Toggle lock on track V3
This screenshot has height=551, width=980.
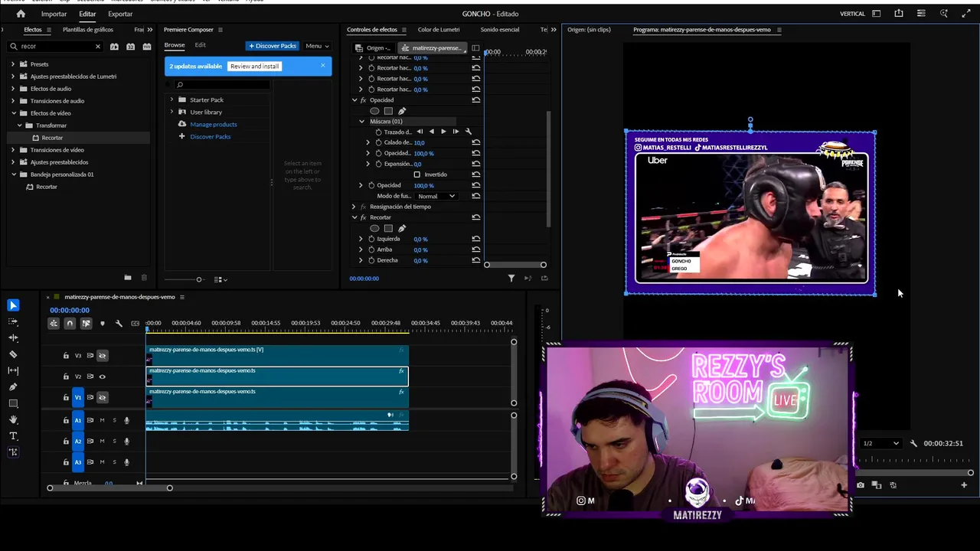pos(66,355)
